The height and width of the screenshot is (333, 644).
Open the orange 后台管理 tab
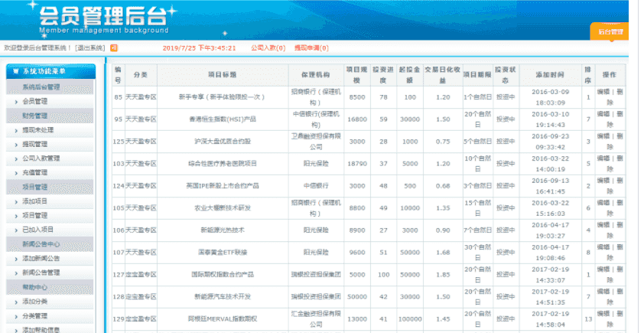(x=610, y=31)
